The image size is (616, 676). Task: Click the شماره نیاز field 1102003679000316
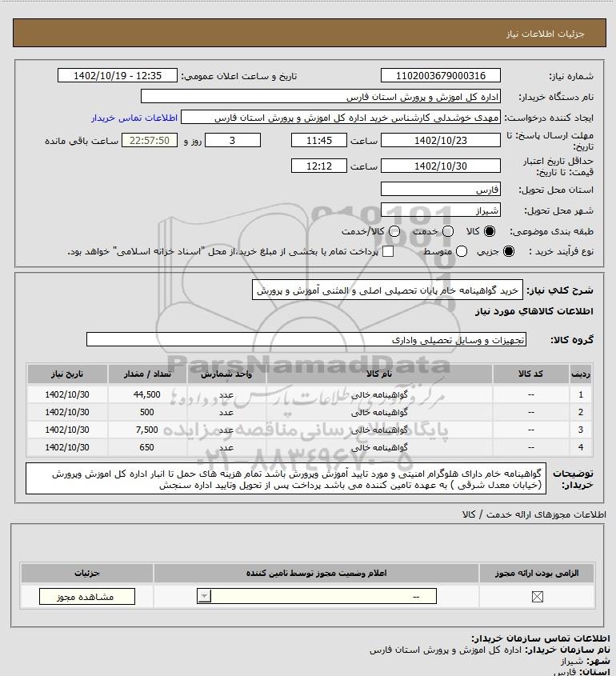(x=441, y=75)
